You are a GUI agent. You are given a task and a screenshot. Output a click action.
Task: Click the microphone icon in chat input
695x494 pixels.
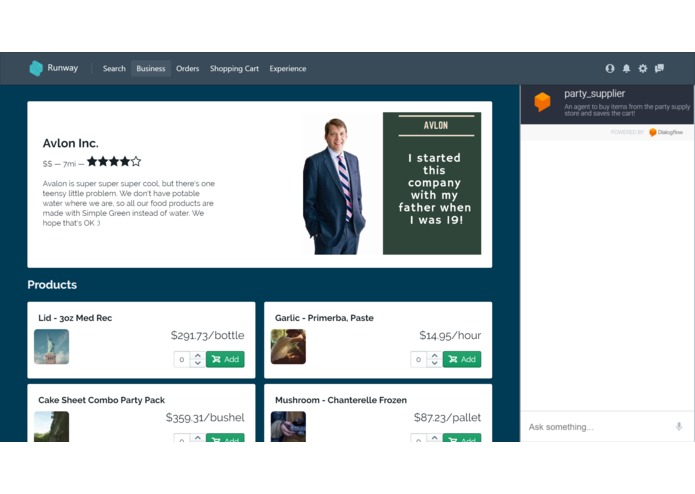679,426
